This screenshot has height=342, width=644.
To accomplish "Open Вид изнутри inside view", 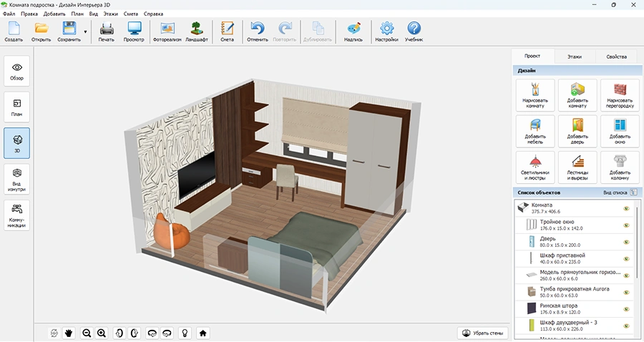I will coord(17,179).
